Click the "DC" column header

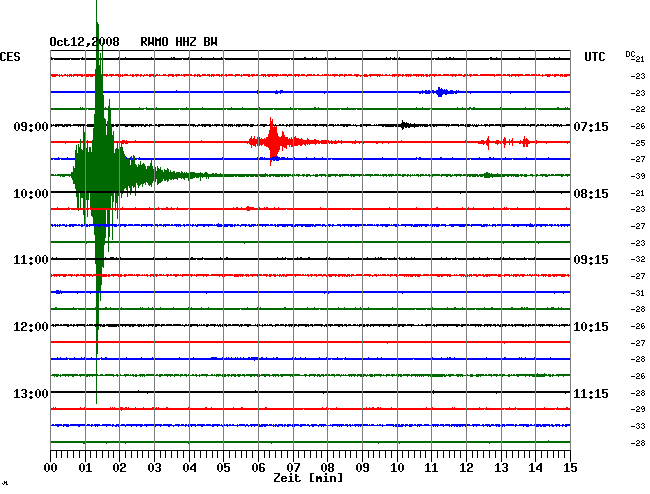630,54
